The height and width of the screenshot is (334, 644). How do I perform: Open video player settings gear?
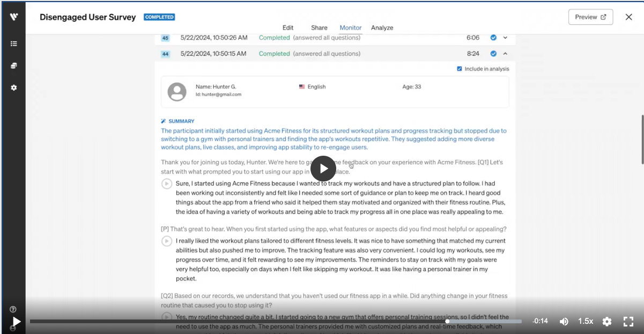(607, 321)
